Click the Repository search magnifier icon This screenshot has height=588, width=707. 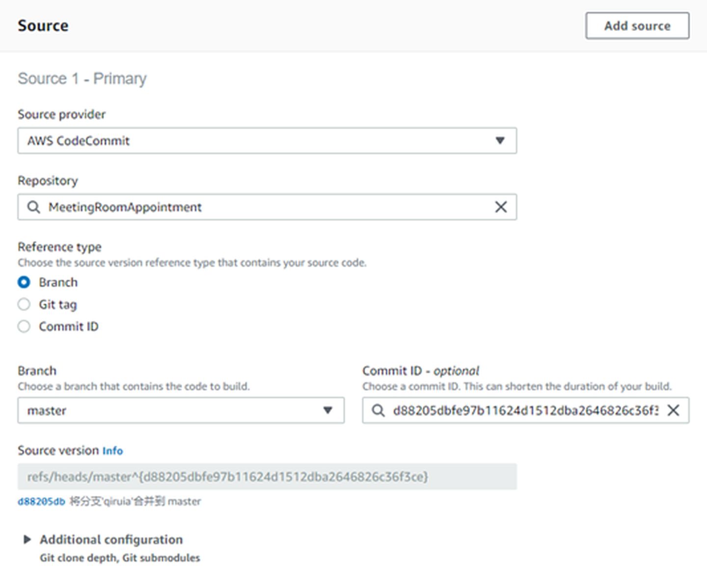coord(33,207)
